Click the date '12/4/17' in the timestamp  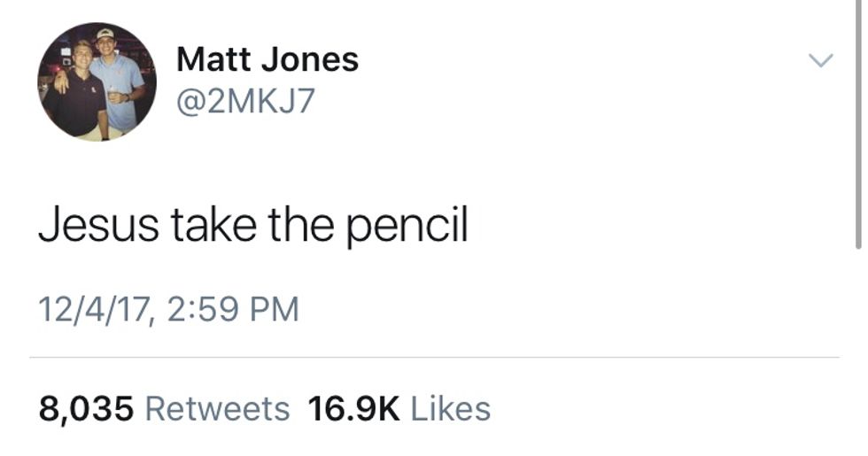91,310
